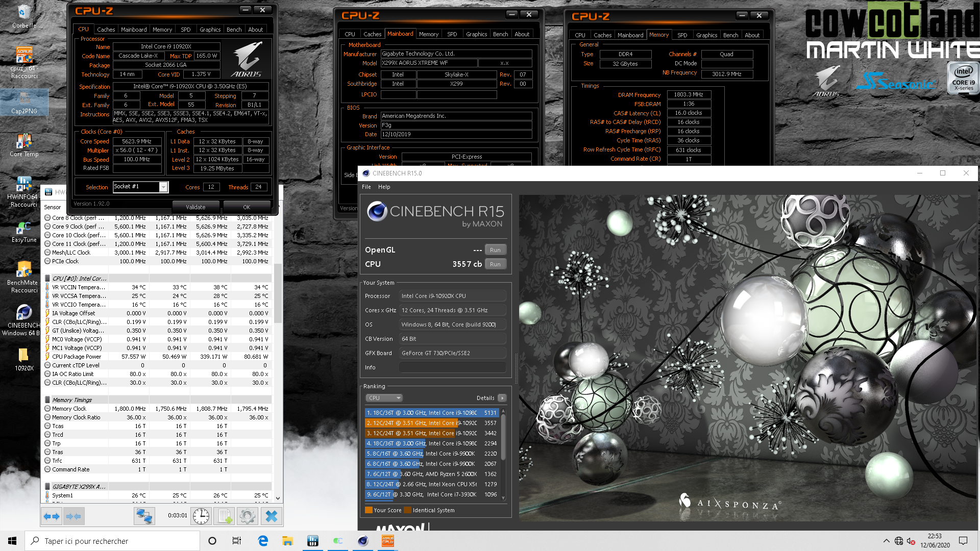980x551 pixels.
Task: Open Core Temp desktop icon
Action: [x=24, y=145]
